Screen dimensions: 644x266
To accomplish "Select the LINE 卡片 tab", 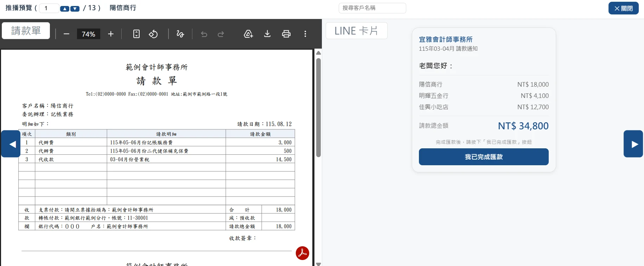I will [356, 31].
